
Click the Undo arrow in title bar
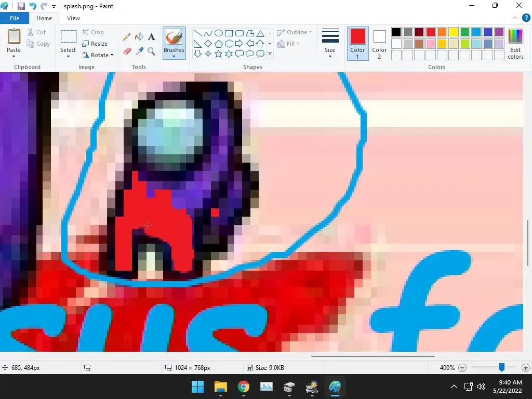(x=33, y=6)
